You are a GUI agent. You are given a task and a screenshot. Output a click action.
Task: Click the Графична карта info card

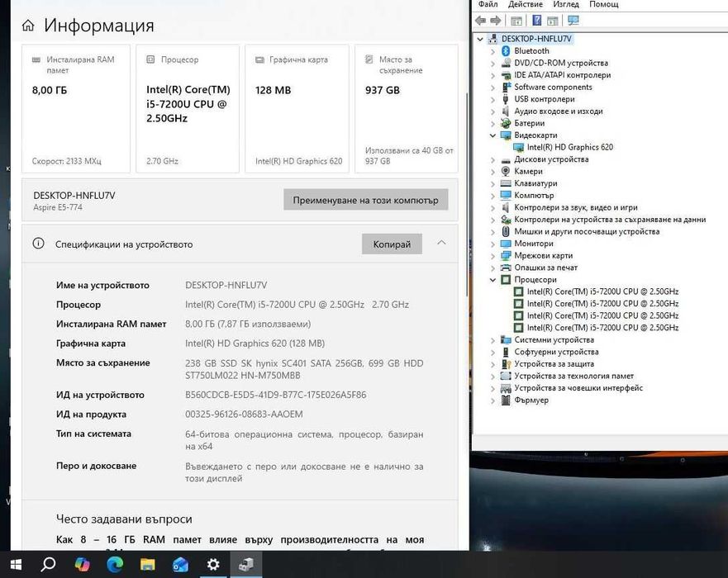[x=297, y=108]
